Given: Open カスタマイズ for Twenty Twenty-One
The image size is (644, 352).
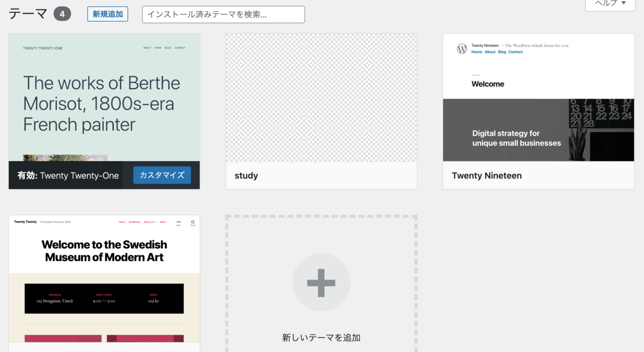Looking at the screenshot, I should click(x=162, y=175).
